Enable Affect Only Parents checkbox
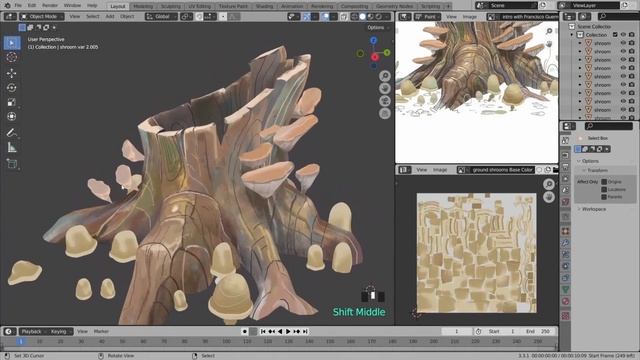640x360 pixels. point(604,197)
